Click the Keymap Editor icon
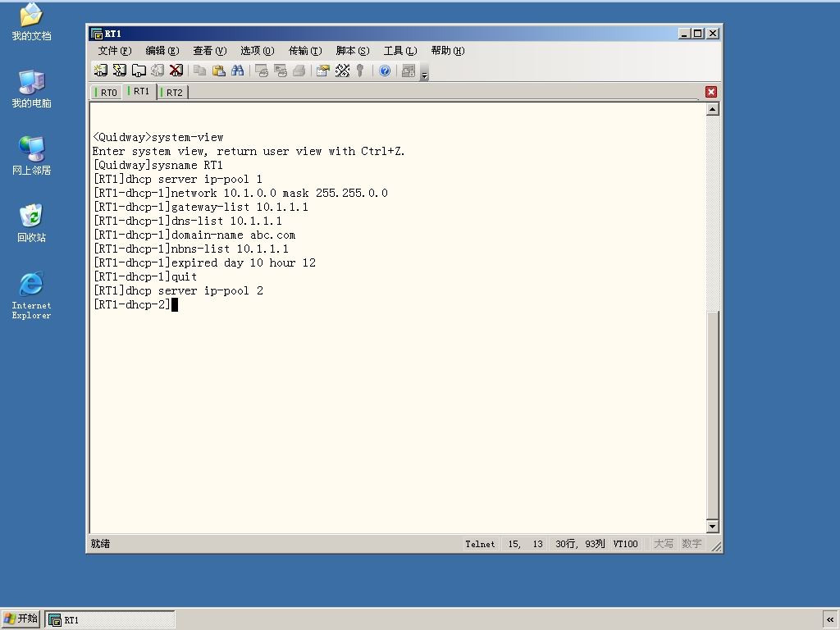This screenshot has width=840, height=630. tap(342, 71)
